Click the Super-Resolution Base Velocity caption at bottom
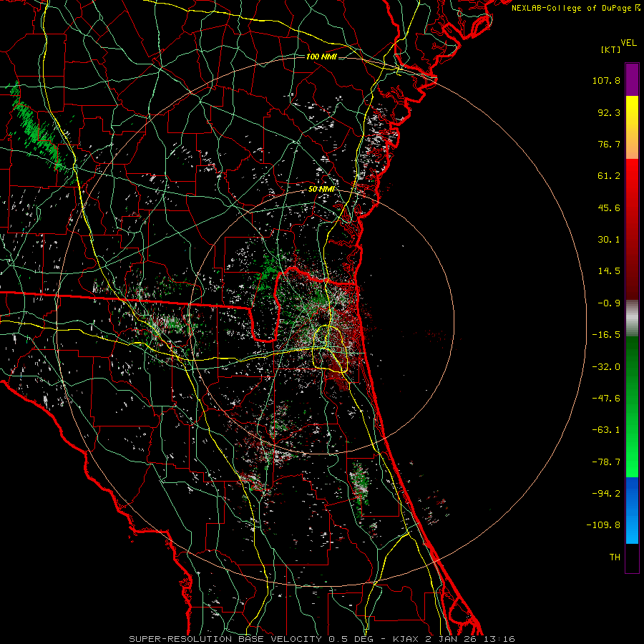 tap(322, 639)
